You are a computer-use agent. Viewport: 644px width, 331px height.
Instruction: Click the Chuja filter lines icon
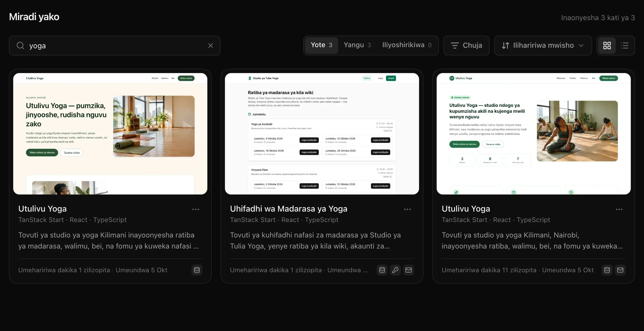pos(455,46)
